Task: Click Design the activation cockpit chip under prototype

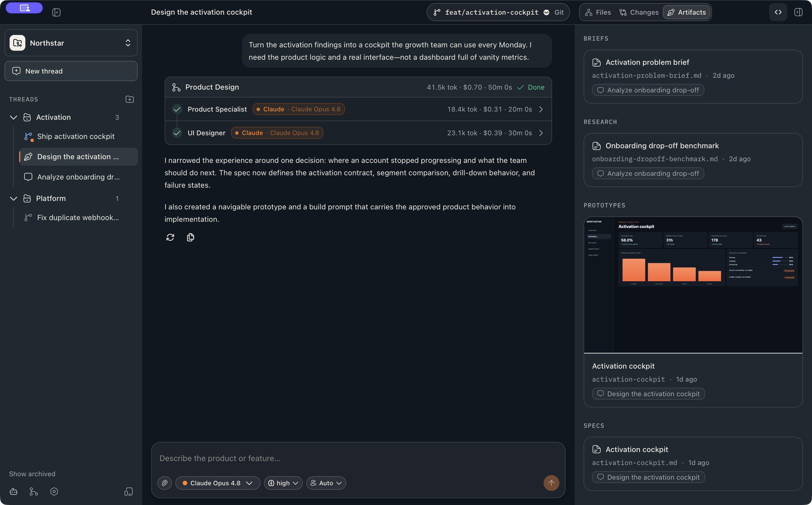Action: (648, 394)
